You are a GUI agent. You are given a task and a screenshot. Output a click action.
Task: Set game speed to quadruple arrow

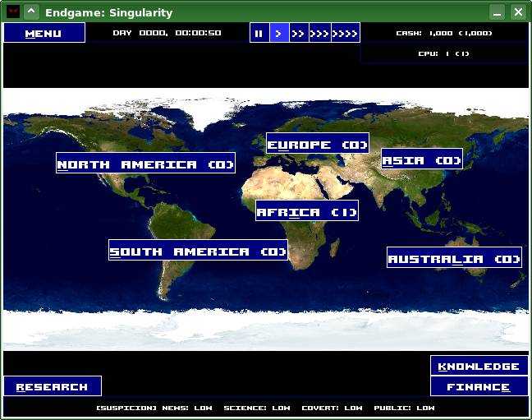point(346,33)
